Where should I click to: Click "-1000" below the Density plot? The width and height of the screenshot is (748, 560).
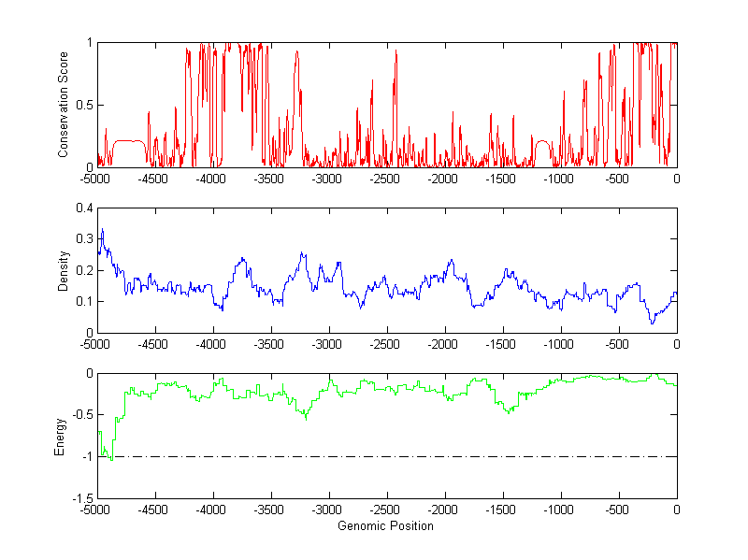pyautogui.click(x=558, y=344)
